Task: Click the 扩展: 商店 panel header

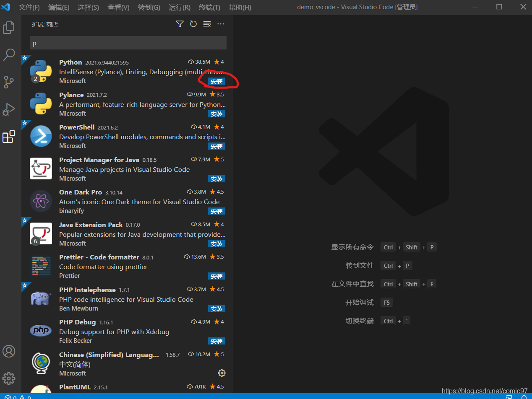Action: [x=45, y=24]
